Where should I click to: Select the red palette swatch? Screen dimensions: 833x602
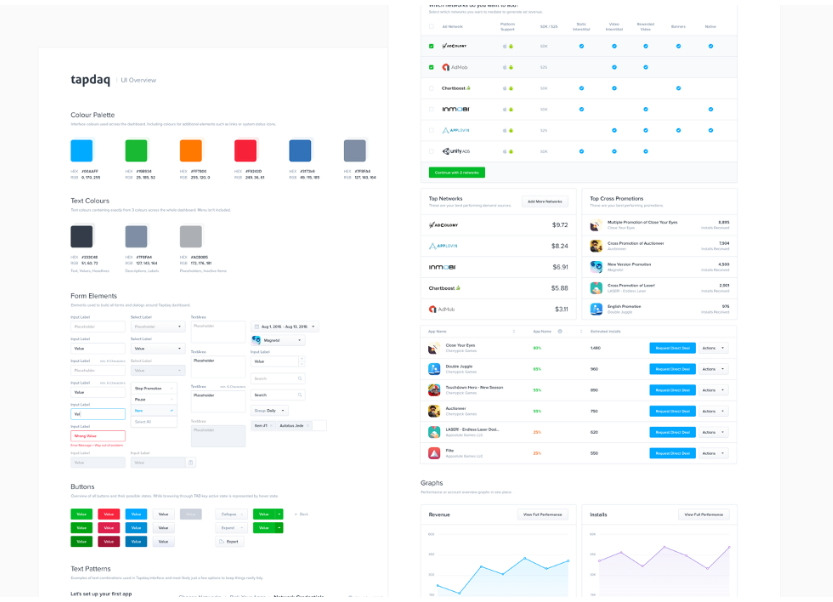point(245,150)
